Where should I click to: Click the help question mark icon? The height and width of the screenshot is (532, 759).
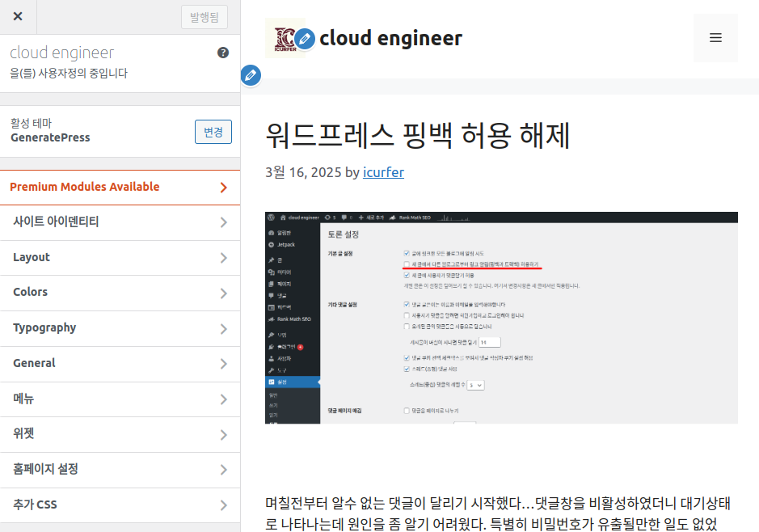pyautogui.click(x=223, y=53)
